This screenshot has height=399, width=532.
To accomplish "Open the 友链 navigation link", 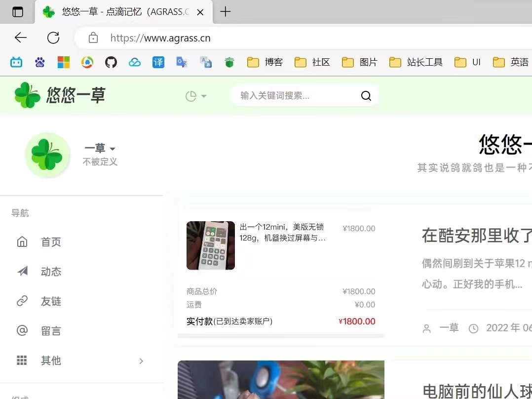I will click(x=50, y=301).
